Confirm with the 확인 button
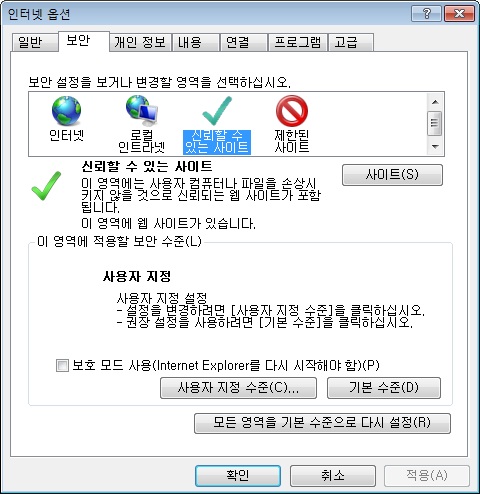This screenshot has width=480, height=494. pyautogui.click(x=238, y=475)
